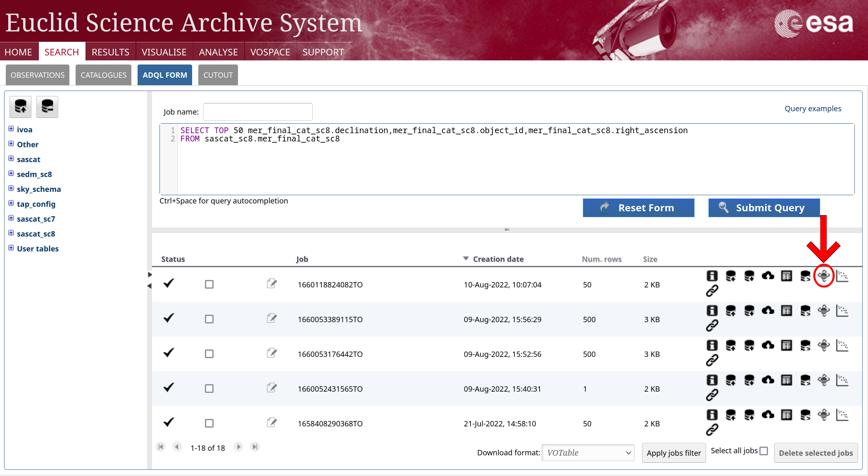Screen dimensions: 868x476
Task: Click chain link icon for job 1660052431565TO
Action: point(712,395)
